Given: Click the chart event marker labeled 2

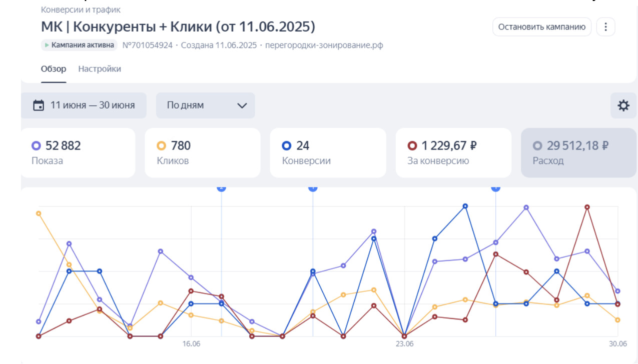Looking at the screenshot, I should [221, 187].
